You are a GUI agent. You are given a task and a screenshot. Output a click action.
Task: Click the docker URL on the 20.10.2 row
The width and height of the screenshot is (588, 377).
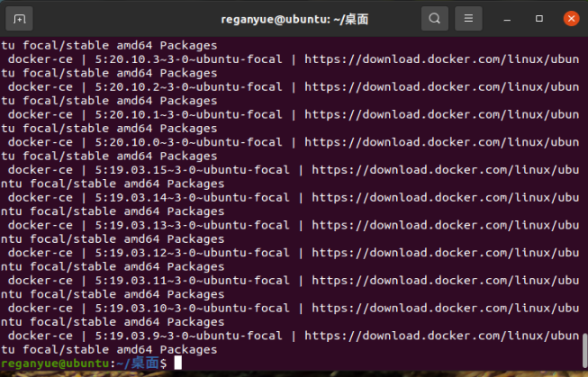tap(442, 87)
